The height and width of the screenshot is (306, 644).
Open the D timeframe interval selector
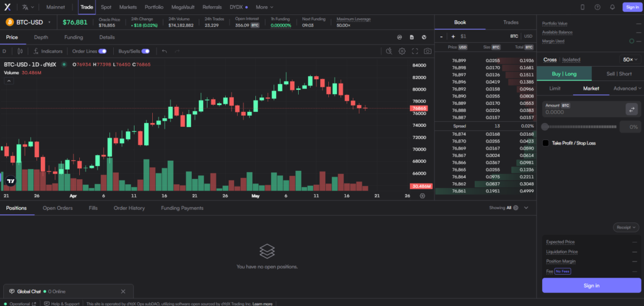[x=4, y=52]
